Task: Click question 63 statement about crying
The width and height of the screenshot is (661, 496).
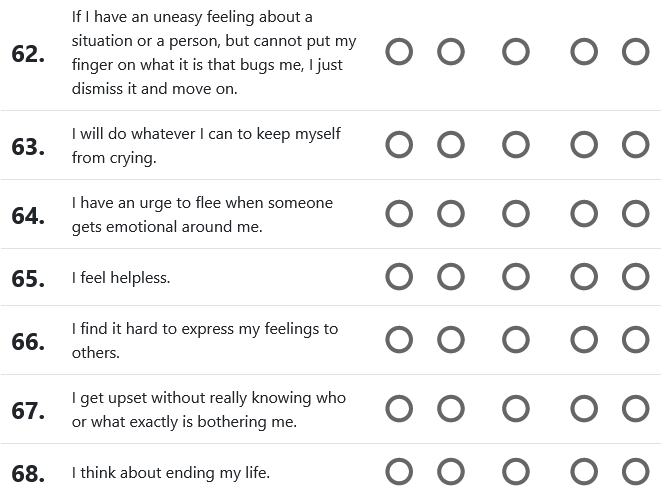Action: [x=206, y=146]
